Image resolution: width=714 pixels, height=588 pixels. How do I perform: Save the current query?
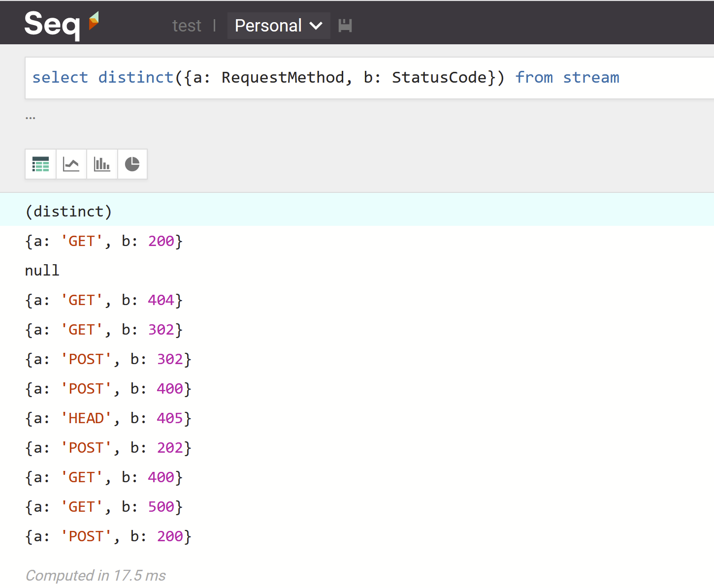(345, 26)
